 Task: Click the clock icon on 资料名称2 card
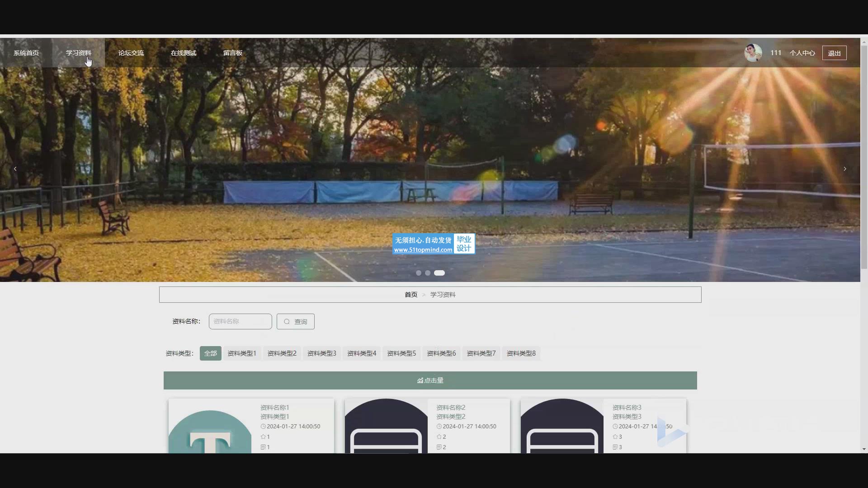click(439, 427)
